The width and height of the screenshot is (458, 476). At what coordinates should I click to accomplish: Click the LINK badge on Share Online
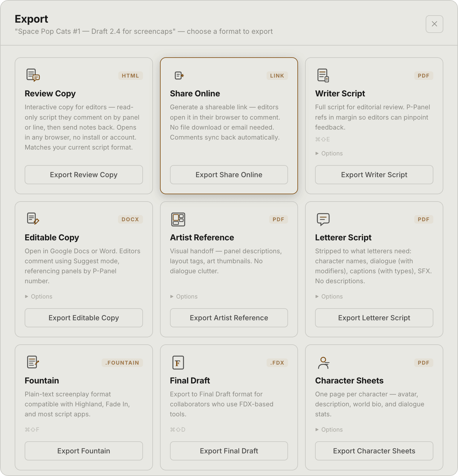pyautogui.click(x=277, y=76)
